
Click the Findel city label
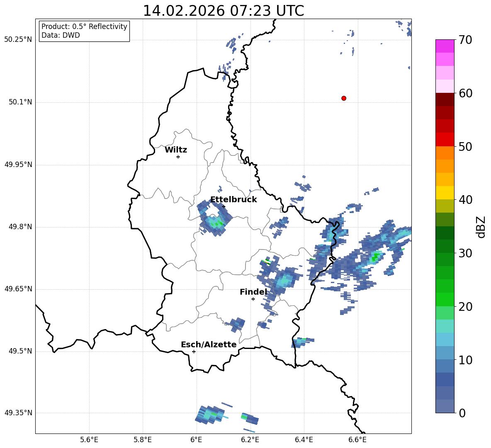(253, 292)
